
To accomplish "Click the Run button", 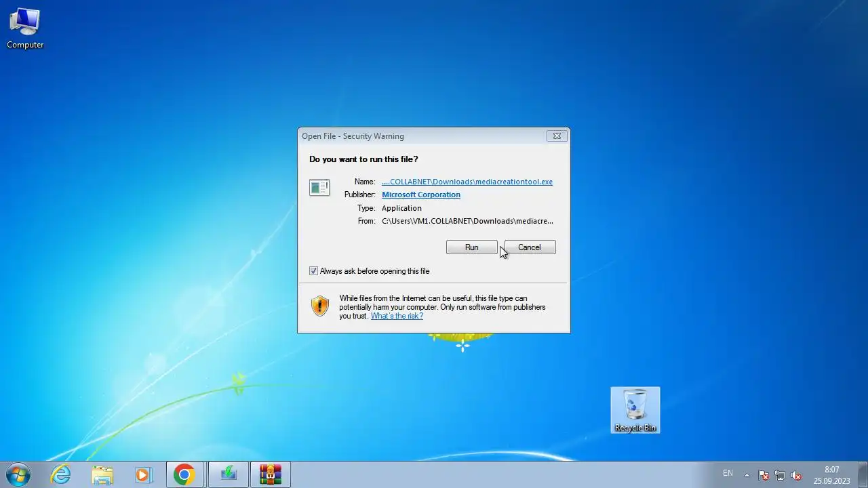I will click(x=471, y=247).
